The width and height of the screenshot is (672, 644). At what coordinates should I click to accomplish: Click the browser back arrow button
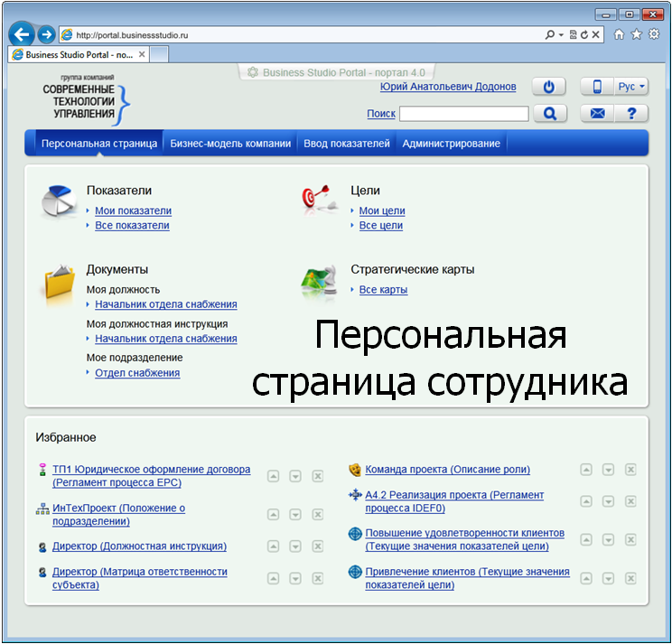click(22, 34)
